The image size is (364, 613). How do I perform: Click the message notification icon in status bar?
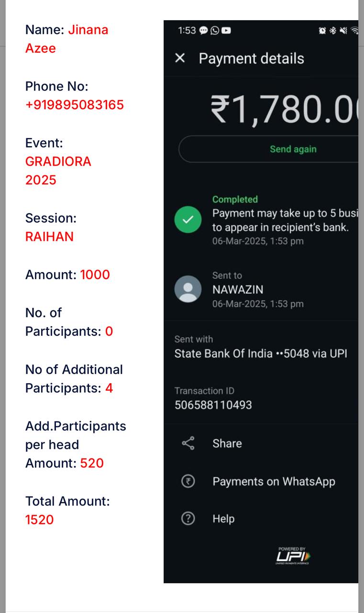(203, 31)
